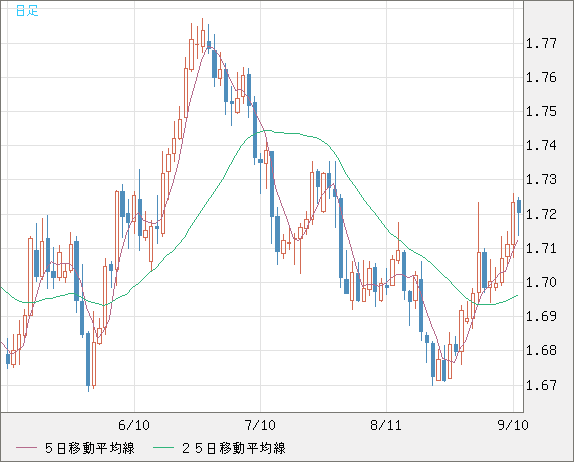Click the 1.71 price axis label

coord(541,249)
